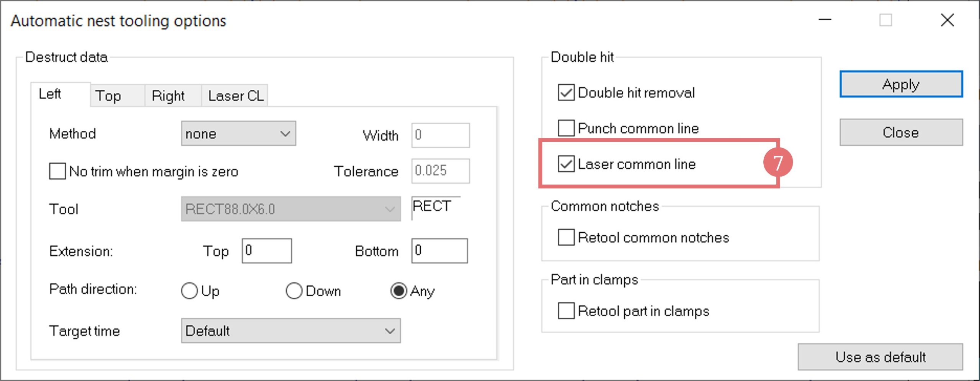This screenshot has width=980, height=381.
Task: Expand the Method dropdown
Action: [238, 134]
